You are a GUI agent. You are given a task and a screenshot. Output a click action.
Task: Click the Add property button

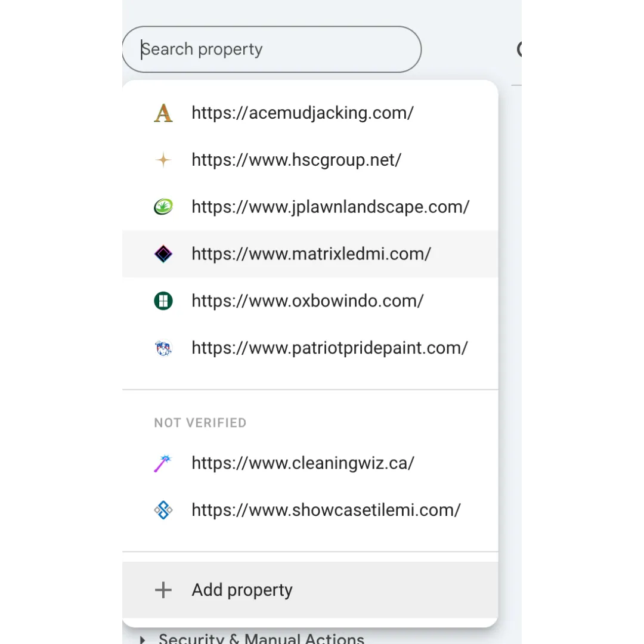point(242,590)
